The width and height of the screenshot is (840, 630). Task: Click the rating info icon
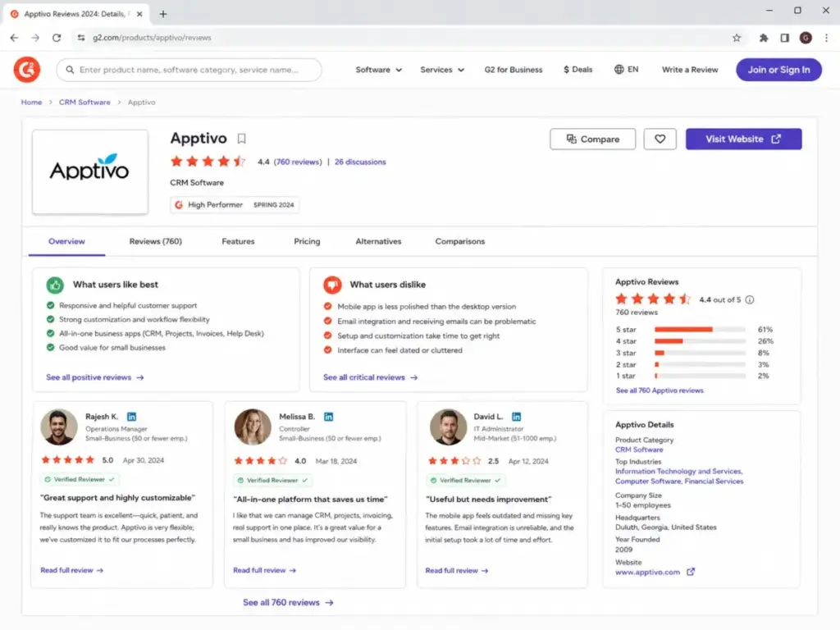click(x=750, y=300)
